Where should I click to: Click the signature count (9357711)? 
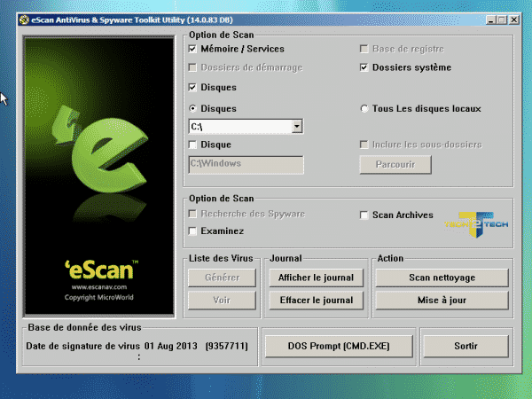tap(227, 346)
